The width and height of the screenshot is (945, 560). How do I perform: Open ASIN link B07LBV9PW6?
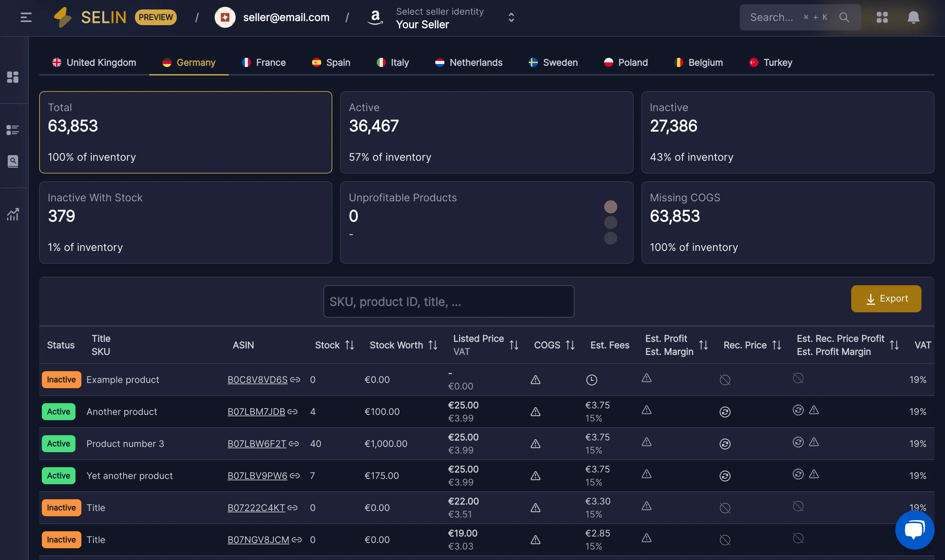tap(257, 475)
